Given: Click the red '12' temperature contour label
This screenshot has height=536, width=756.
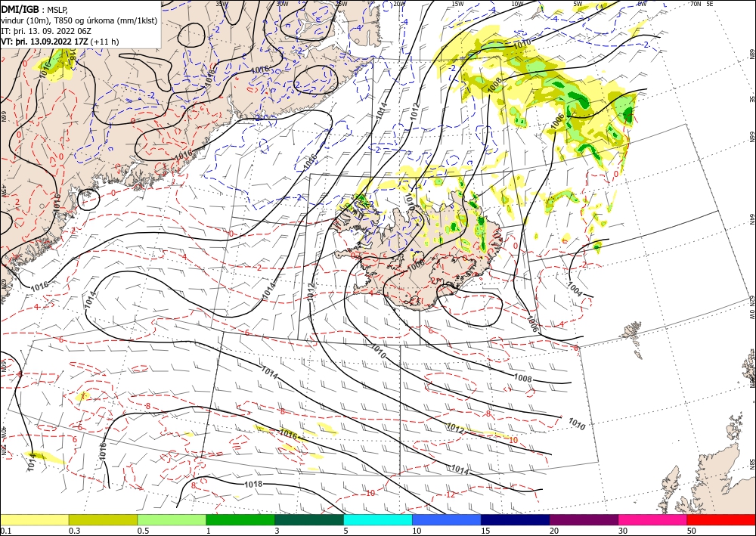Looking at the screenshot, I should [451, 495].
